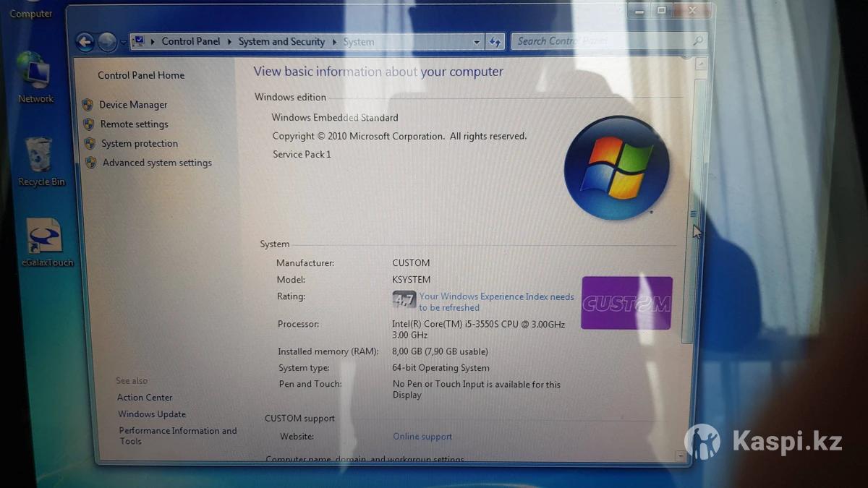Open Performance Information and Tools
This screenshot has height=488, width=868.
[178, 436]
